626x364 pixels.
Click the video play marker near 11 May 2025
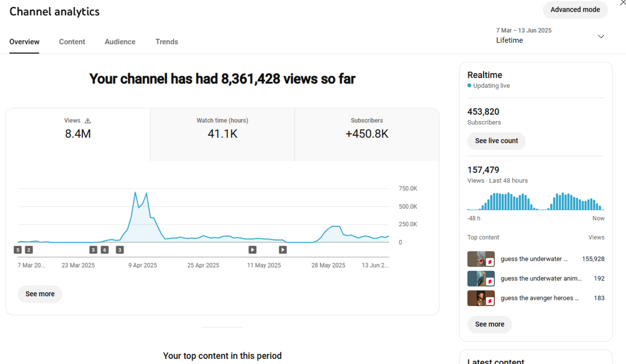tap(252, 250)
